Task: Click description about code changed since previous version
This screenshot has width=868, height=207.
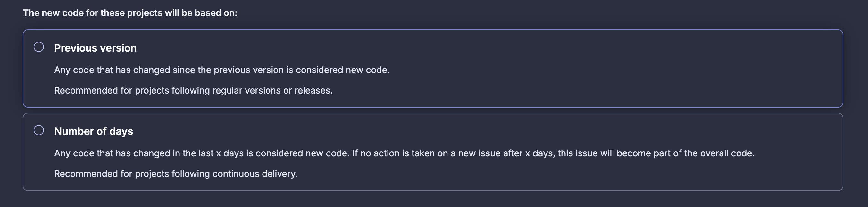Action: (x=222, y=70)
